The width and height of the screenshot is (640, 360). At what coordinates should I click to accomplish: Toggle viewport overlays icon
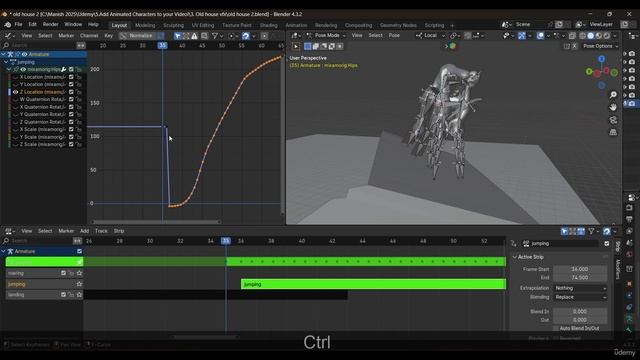(540, 36)
